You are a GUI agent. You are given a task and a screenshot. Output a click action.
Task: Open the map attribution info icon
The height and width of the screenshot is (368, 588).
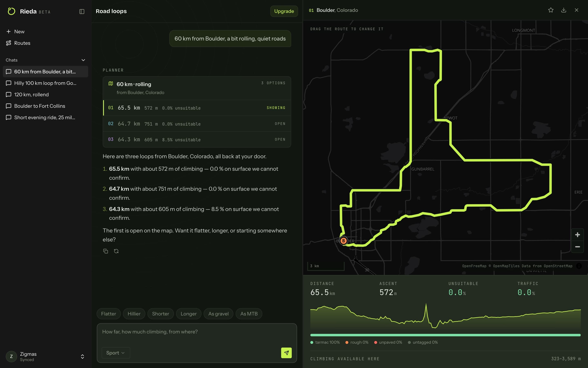click(x=579, y=266)
